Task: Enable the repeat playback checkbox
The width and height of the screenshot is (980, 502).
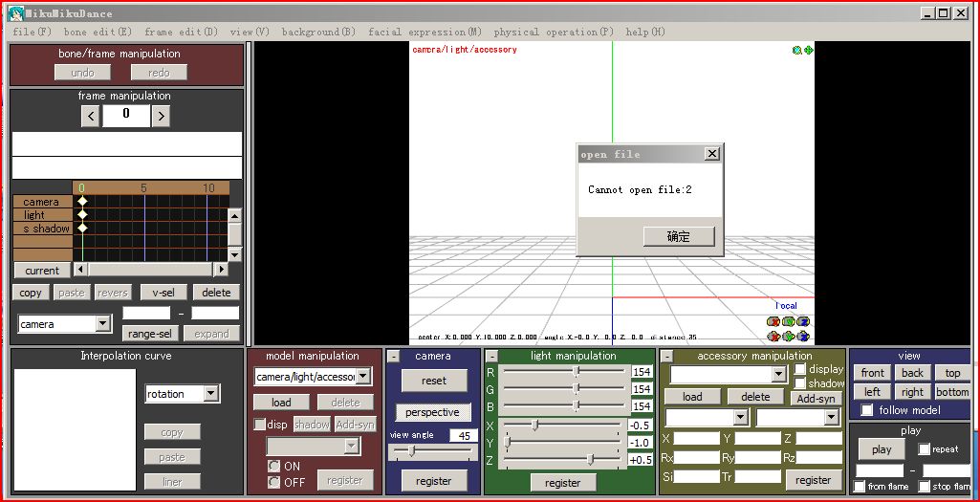Action: tap(924, 448)
